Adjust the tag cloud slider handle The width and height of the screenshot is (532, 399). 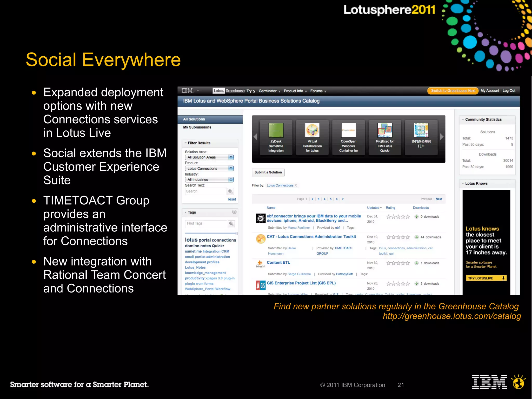(x=236, y=233)
